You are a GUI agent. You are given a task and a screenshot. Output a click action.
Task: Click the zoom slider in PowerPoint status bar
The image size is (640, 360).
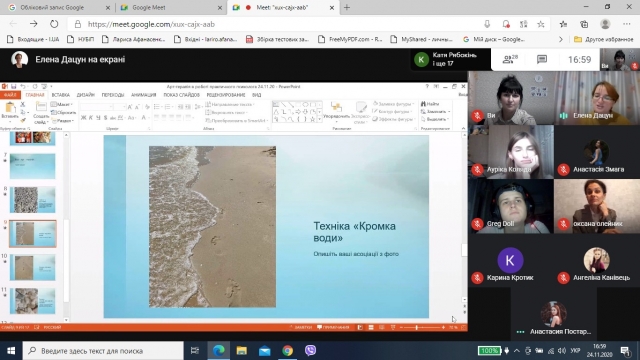pos(422,327)
